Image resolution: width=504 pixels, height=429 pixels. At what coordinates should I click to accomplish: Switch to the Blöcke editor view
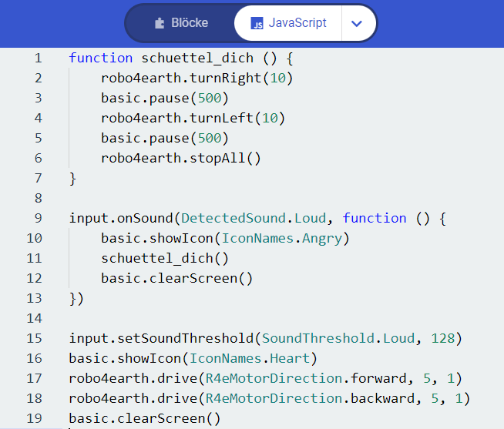181,23
